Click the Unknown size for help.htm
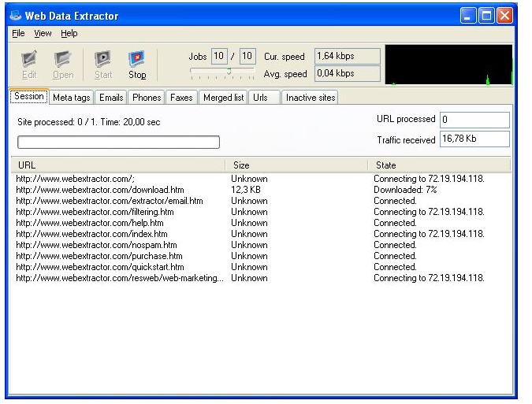The height and width of the screenshot is (404, 532). (249, 223)
